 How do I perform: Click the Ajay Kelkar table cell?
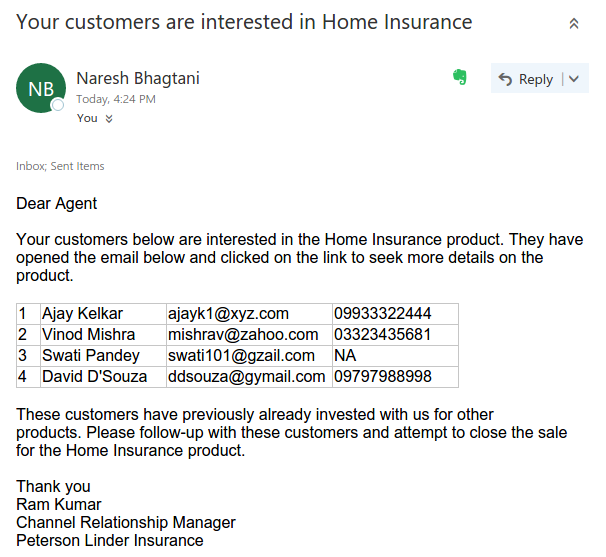coord(103,314)
